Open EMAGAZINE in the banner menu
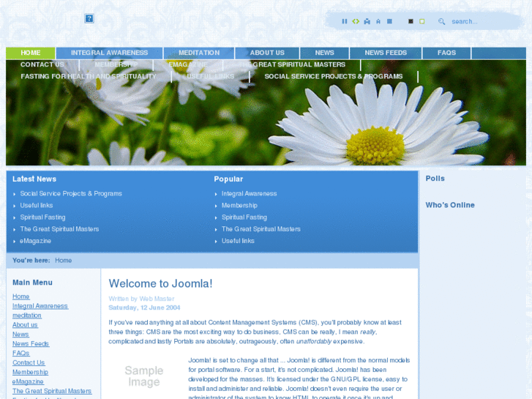 [x=188, y=64]
